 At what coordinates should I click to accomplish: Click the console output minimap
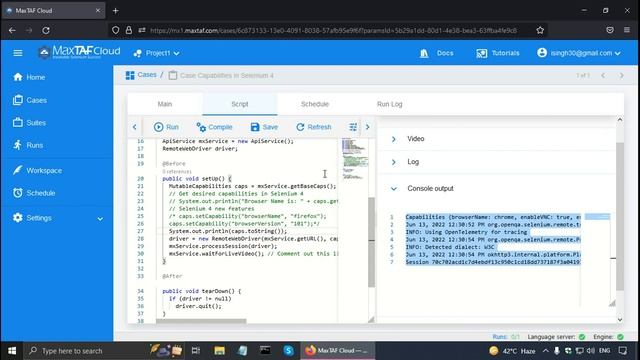(597, 217)
